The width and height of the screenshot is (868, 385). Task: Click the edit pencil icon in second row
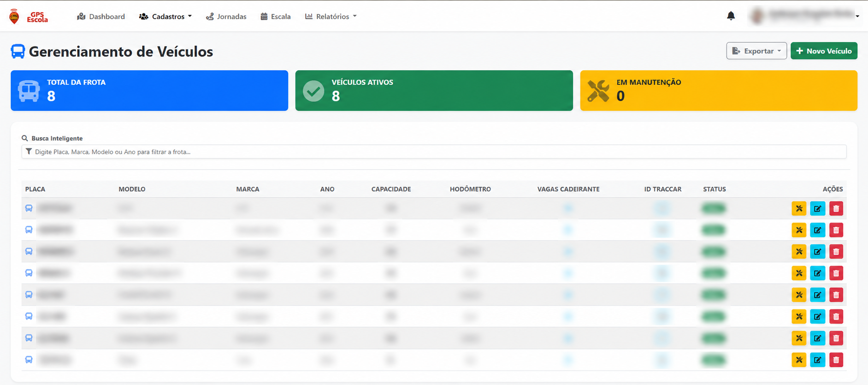pos(817,230)
